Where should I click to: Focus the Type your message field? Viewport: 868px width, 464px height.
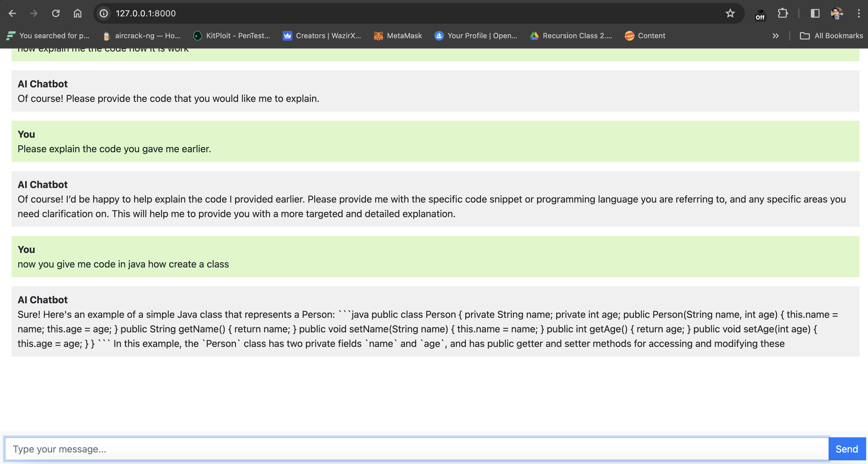(416, 449)
